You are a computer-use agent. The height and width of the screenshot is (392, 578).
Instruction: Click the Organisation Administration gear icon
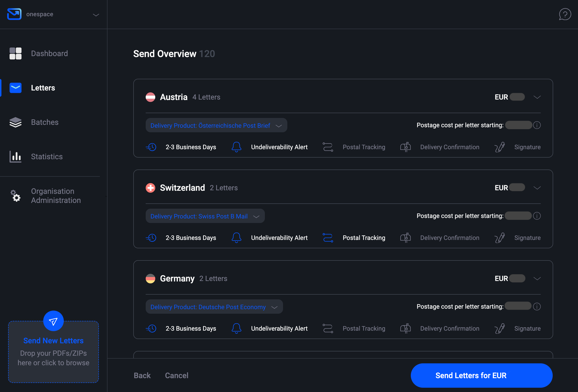16,196
